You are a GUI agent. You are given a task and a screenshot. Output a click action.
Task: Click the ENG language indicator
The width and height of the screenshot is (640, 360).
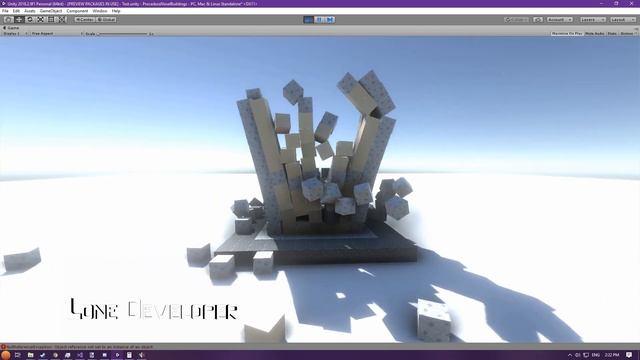[596, 355]
